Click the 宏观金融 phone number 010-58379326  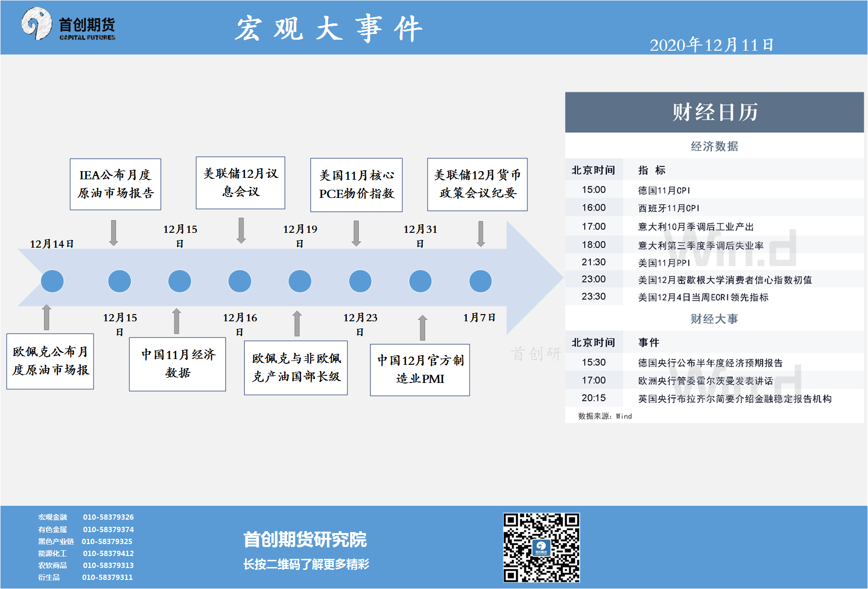coord(108,517)
